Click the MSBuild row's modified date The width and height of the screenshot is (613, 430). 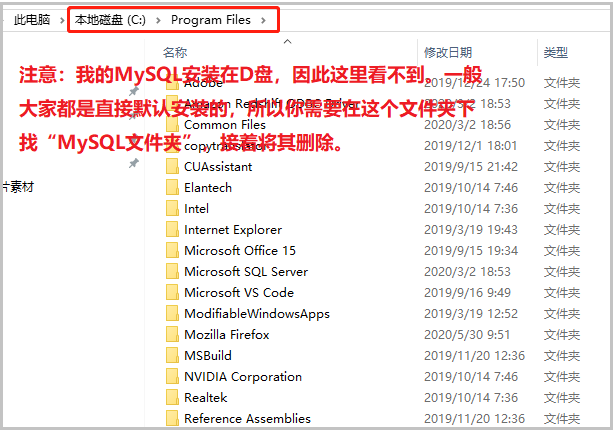(474, 356)
